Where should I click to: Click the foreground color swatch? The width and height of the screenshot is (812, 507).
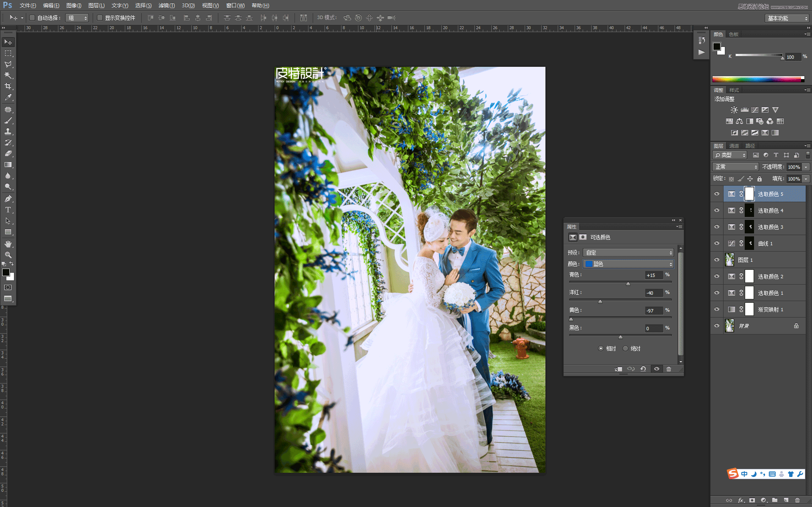(6, 273)
